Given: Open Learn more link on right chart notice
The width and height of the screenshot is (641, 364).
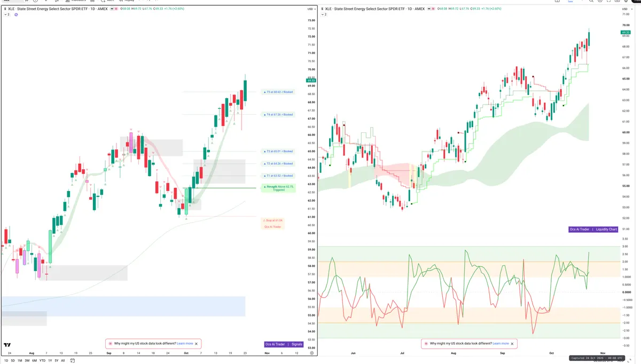Looking at the screenshot, I should pyautogui.click(x=501, y=344).
